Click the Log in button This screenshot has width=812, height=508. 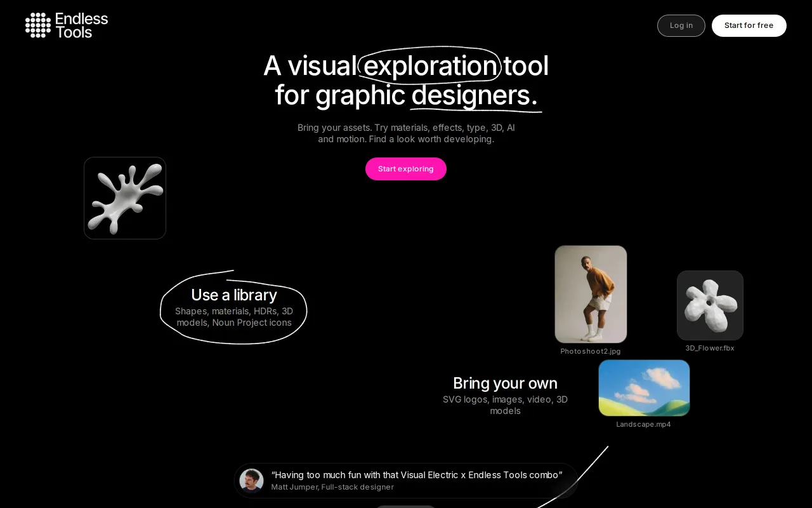point(681,25)
